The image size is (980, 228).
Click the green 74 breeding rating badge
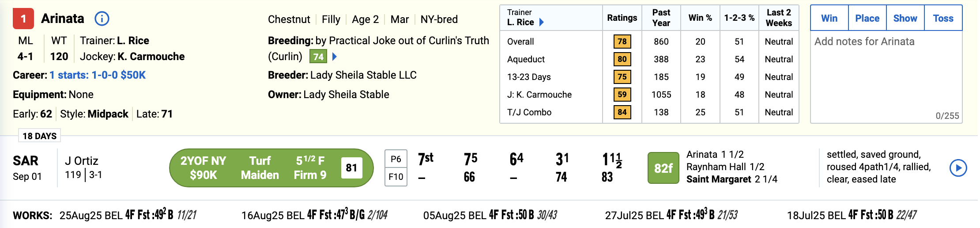click(318, 57)
